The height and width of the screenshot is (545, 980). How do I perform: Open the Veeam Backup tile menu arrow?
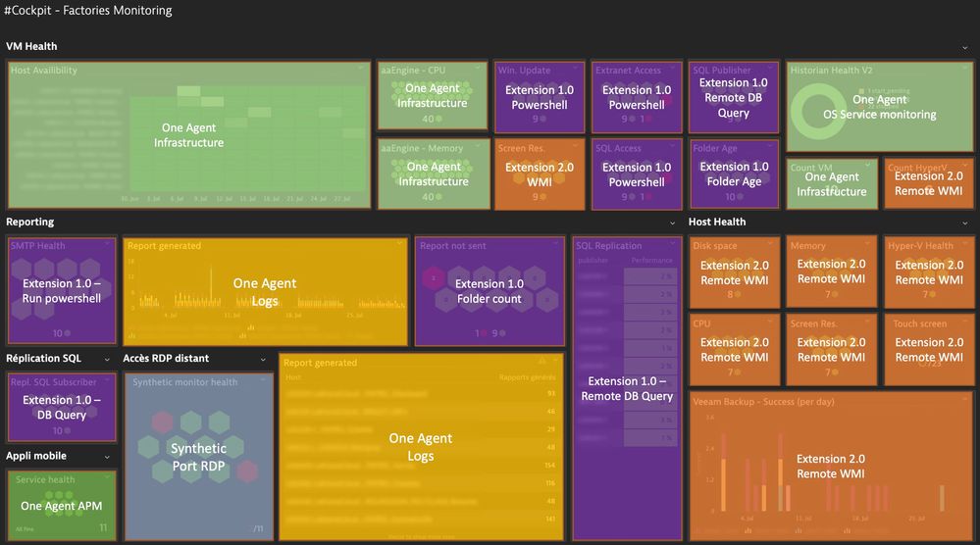point(965,400)
